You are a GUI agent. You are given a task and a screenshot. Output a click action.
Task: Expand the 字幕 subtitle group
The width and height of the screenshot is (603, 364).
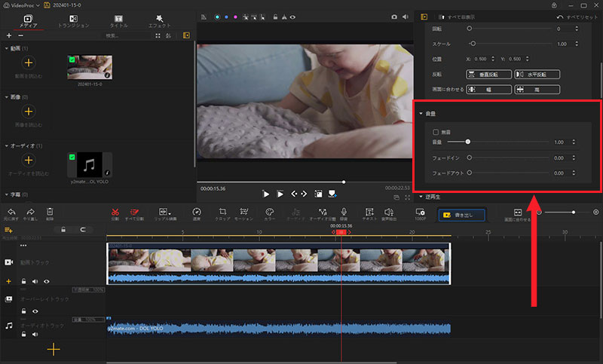click(7, 194)
